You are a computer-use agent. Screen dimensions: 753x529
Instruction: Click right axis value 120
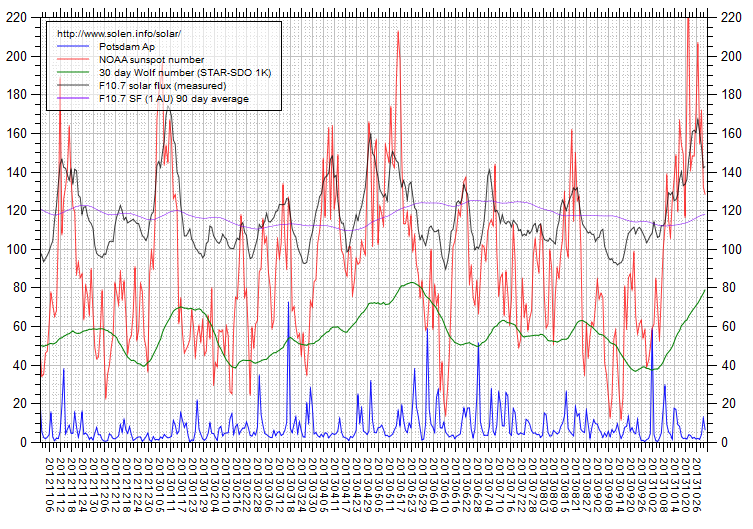(x=731, y=210)
